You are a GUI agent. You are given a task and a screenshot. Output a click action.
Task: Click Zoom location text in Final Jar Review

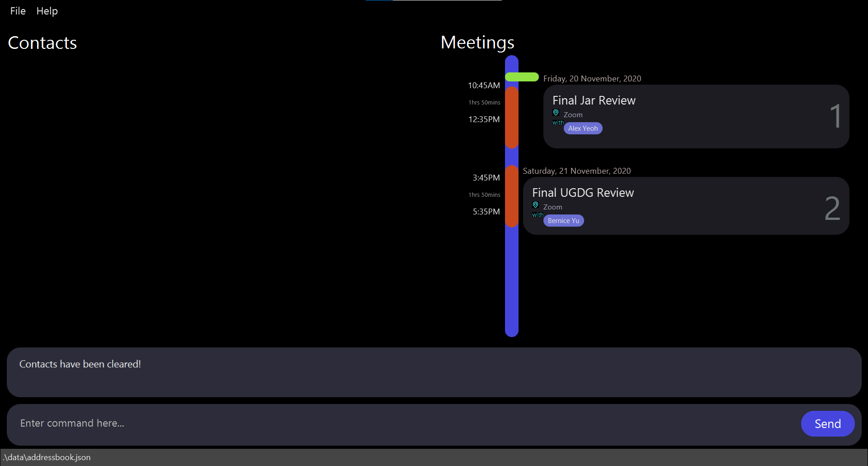click(x=573, y=115)
